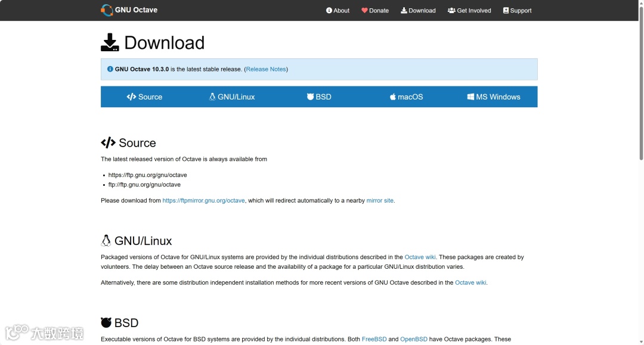Click the Source section heading text

137,143
